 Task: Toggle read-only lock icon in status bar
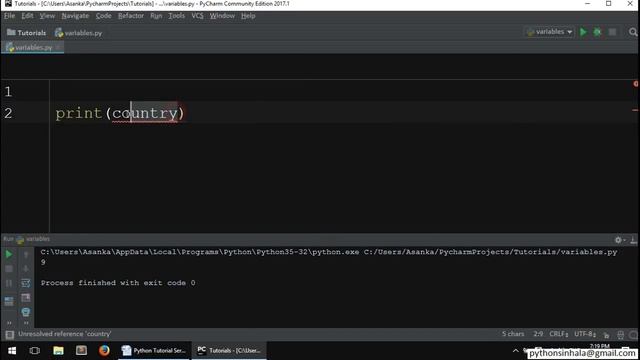(607, 335)
